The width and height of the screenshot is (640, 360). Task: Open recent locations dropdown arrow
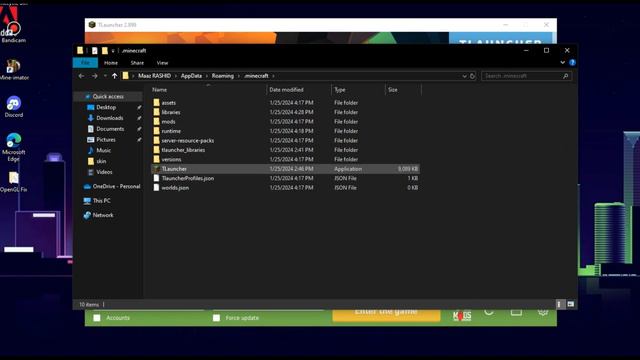pyautogui.click(x=105, y=76)
